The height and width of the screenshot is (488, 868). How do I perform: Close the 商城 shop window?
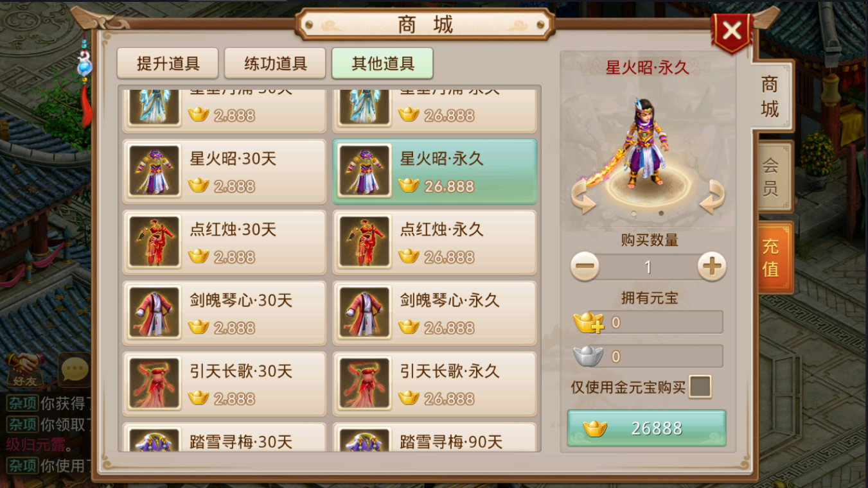coord(732,30)
